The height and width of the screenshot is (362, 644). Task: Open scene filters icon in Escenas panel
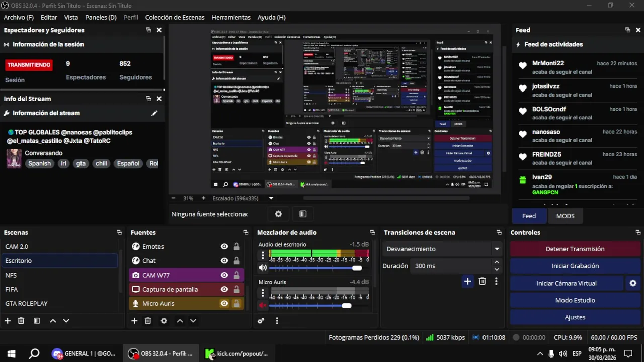(37, 321)
